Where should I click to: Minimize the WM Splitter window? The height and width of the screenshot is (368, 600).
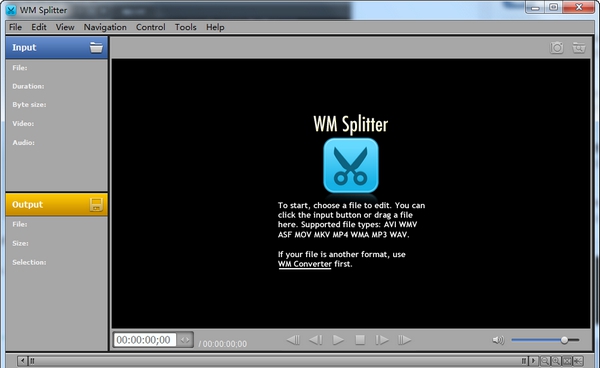coord(535,7)
